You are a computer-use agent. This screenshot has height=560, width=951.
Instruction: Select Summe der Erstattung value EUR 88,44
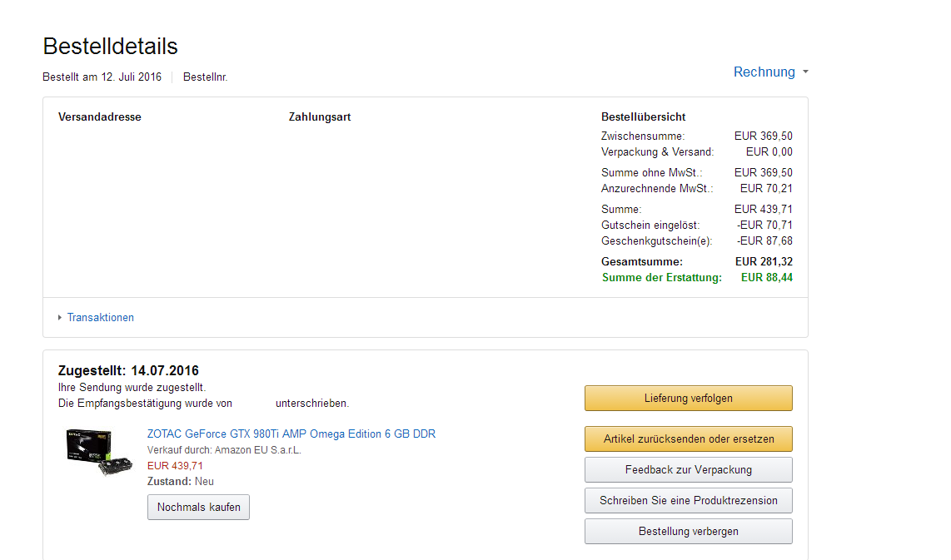pyautogui.click(x=767, y=278)
